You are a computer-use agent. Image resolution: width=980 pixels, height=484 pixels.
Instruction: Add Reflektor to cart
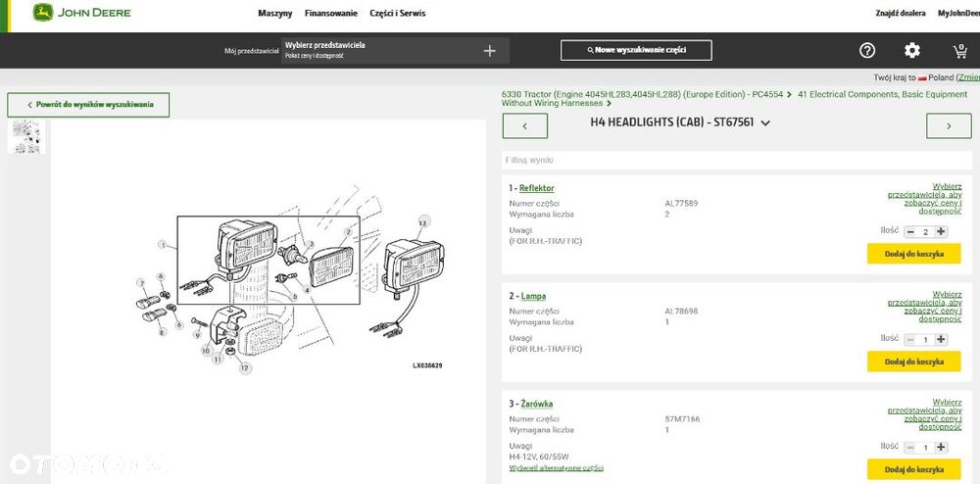tap(913, 254)
